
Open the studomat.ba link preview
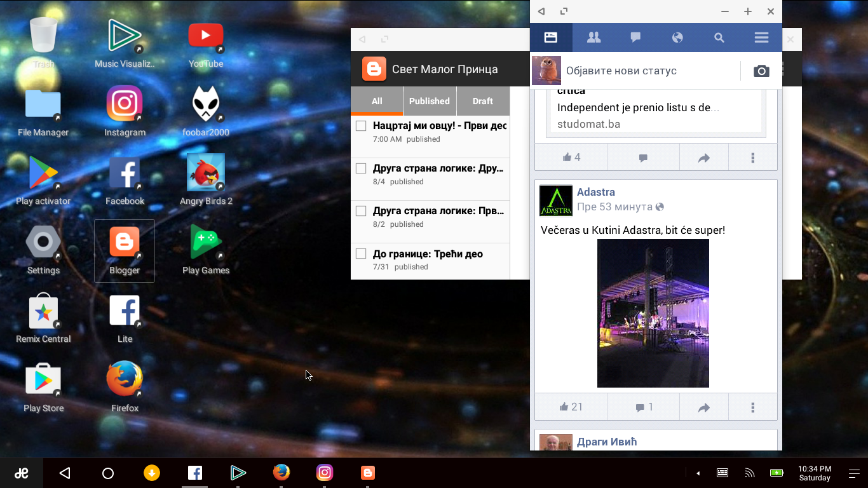(x=656, y=112)
